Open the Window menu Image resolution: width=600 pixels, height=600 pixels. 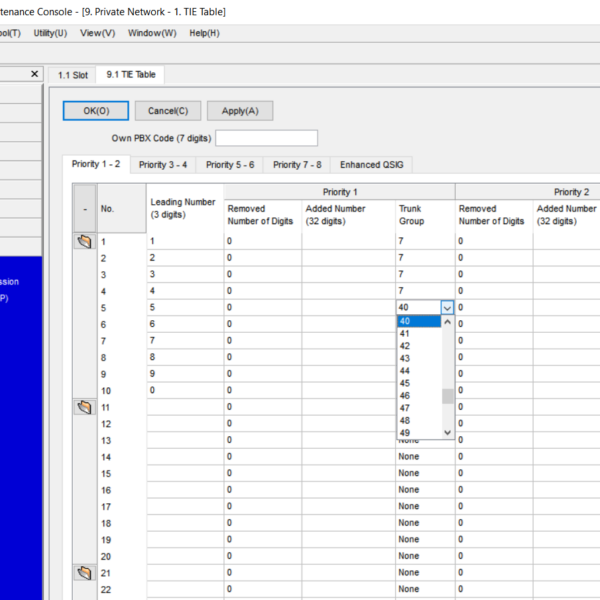click(152, 33)
